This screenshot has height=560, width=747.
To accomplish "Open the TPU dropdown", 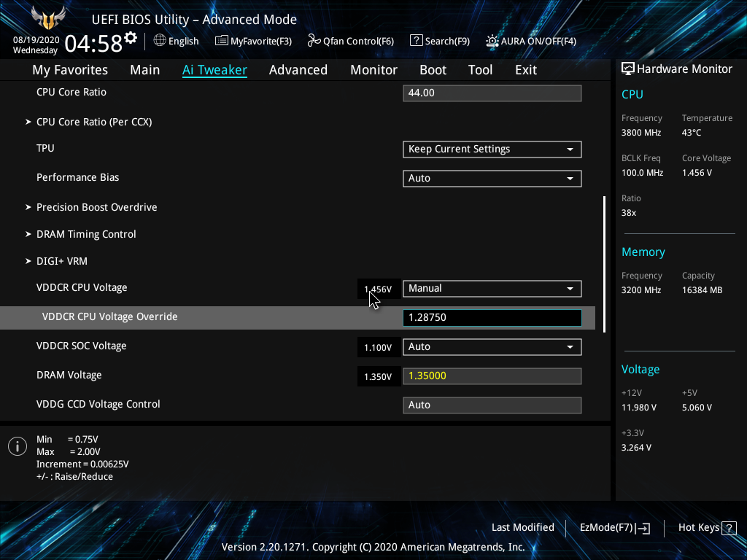I will click(492, 149).
